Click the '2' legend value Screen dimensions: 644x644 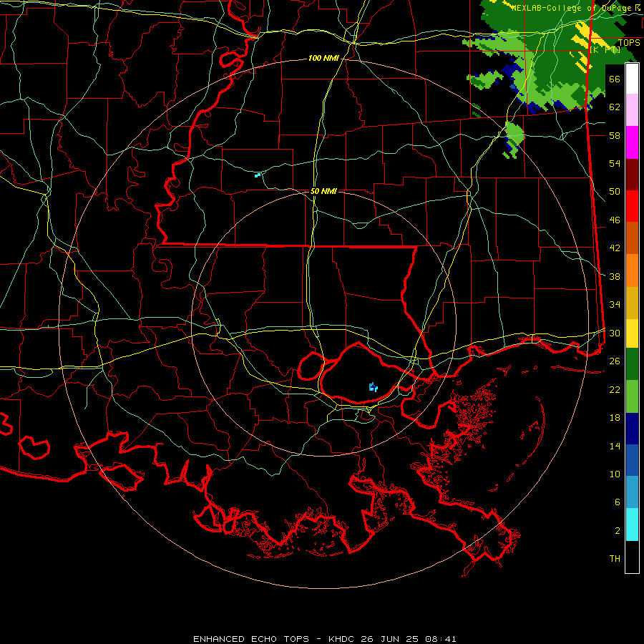[618, 531]
